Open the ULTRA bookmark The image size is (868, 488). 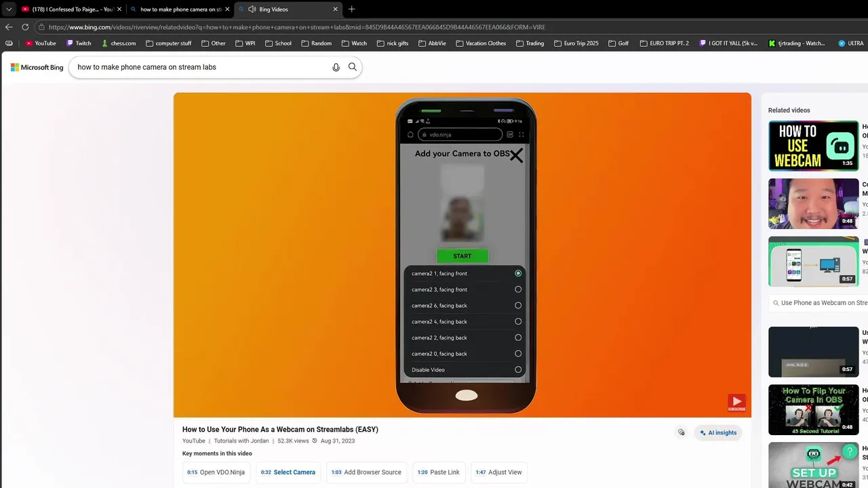(851, 43)
